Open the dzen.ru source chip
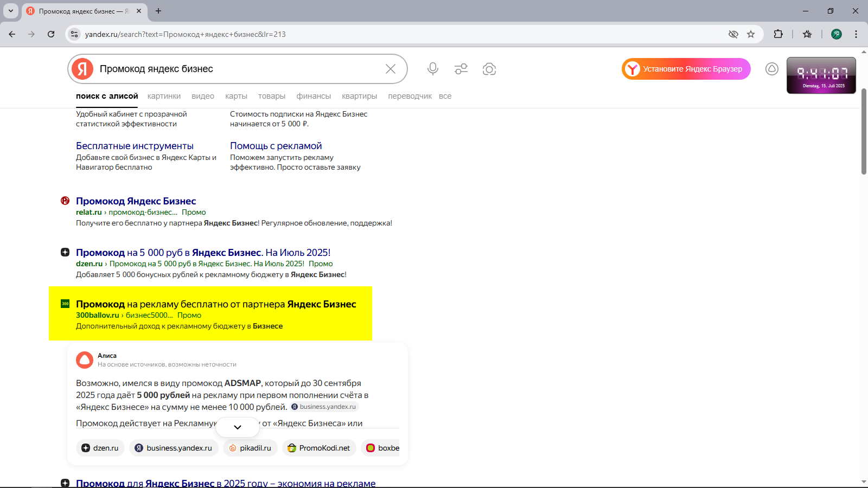The width and height of the screenshot is (868, 488). pos(100,448)
